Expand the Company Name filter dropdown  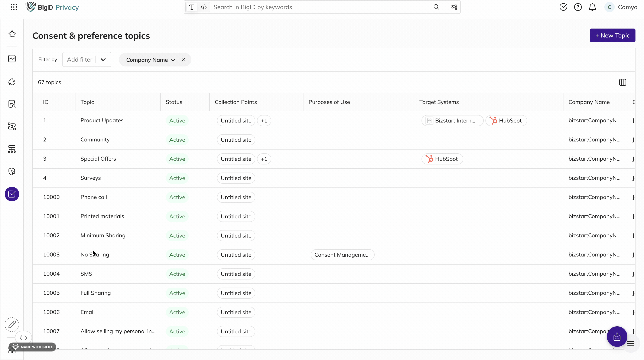pyautogui.click(x=173, y=60)
